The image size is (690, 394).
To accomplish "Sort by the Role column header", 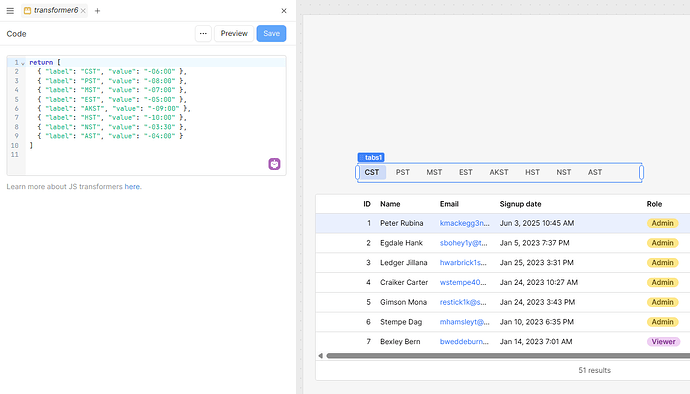I will [654, 204].
